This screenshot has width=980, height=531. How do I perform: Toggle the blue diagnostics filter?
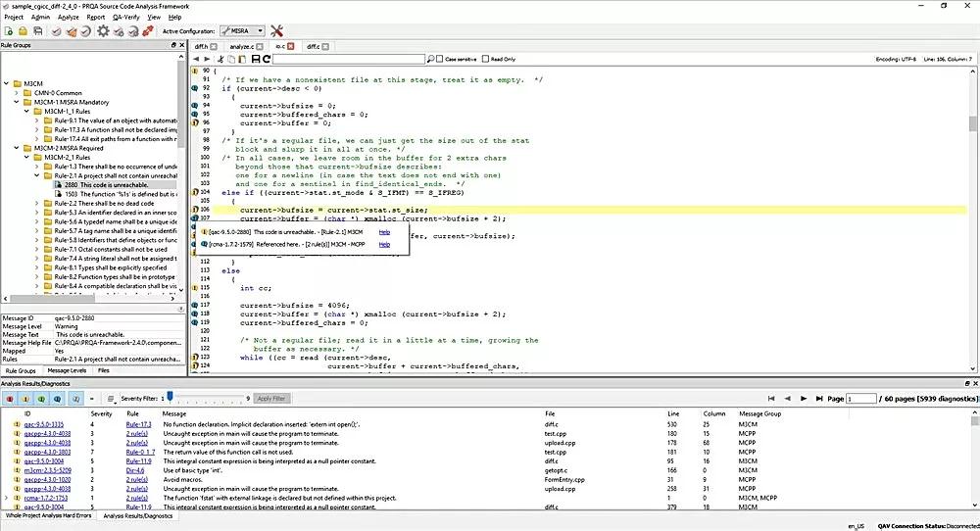pyautogui.click(x=58, y=399)
